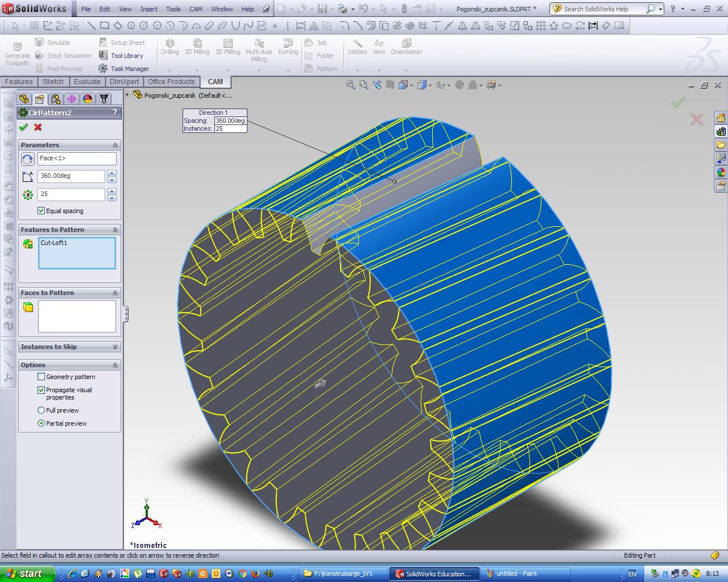Click the Orientation cube icon
The width and height of the screenshot is (728, 582).
click(x=406, y=43)
